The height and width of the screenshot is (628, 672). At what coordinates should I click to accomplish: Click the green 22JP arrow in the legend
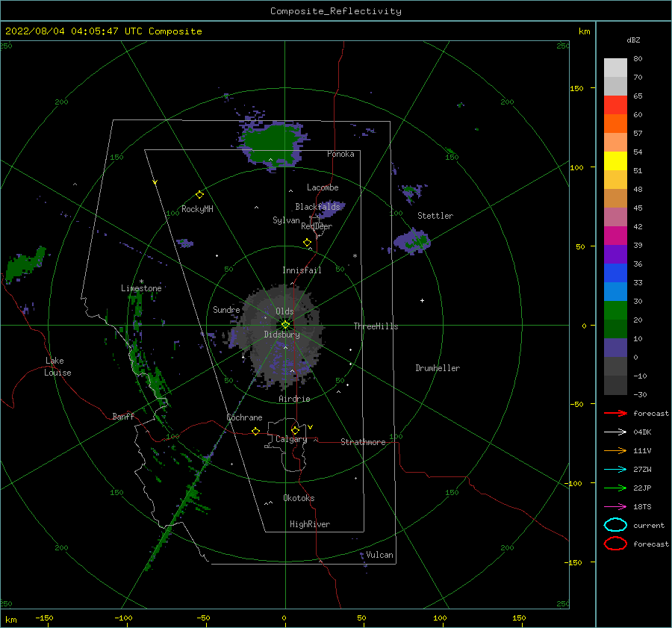pyautogui.click(x=615, y=488)
